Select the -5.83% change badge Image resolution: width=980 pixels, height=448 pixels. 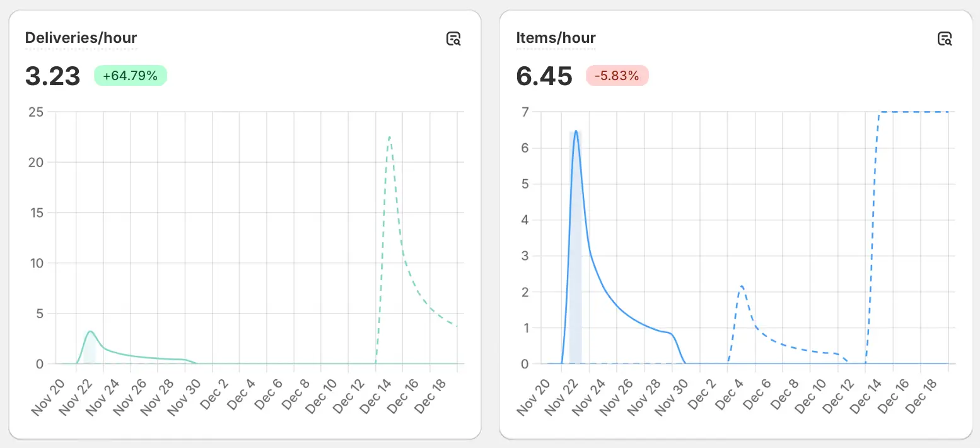(617, 76)
